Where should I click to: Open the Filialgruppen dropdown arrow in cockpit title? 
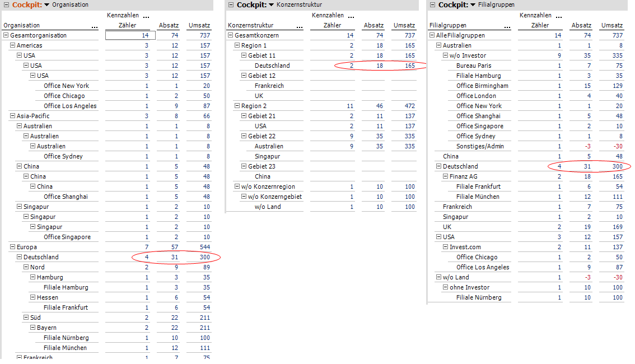click(x=473, y=5)
